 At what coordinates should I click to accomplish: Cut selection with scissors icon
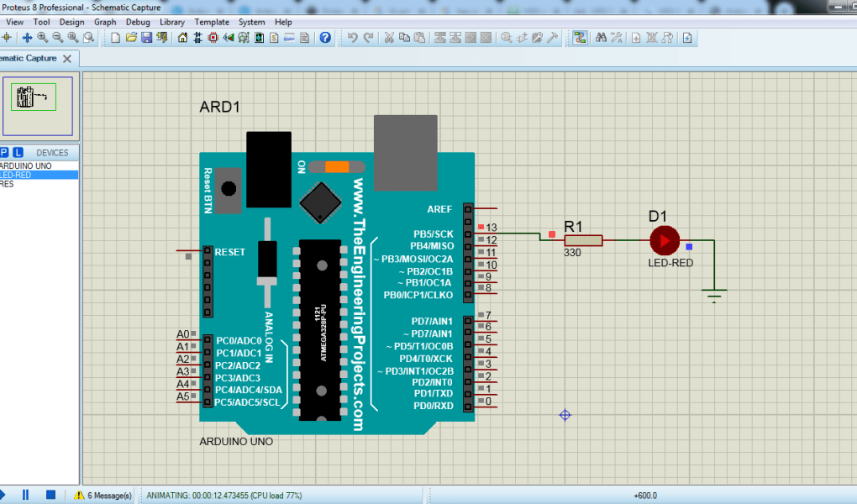389,38
